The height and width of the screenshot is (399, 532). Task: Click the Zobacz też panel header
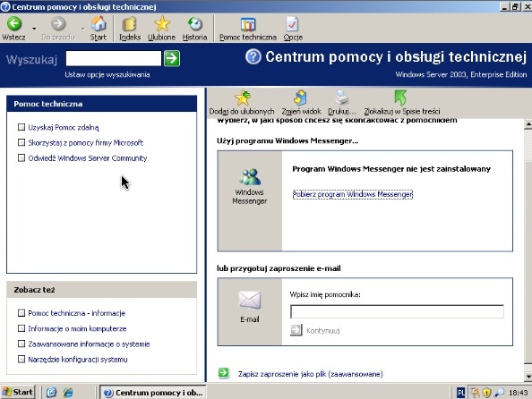click(x=102, y=290)
